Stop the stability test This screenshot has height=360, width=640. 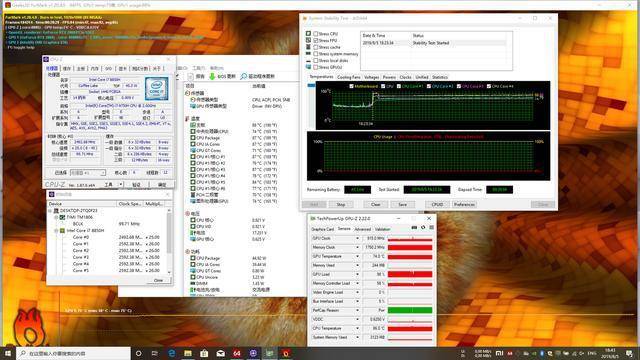pyautogui.click(x=341, y=204)
